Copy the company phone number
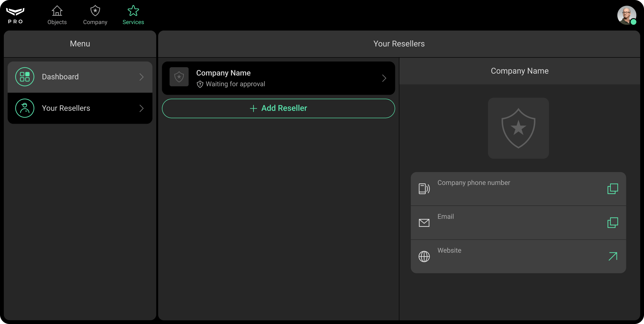Viewport: 644px width, 324px height. click(x=613, y=189)
